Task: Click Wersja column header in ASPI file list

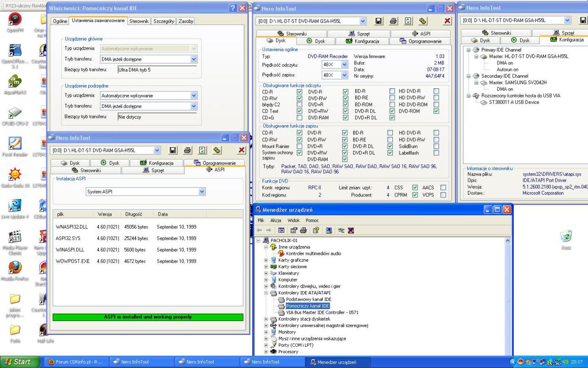Action: pos(107,214)
